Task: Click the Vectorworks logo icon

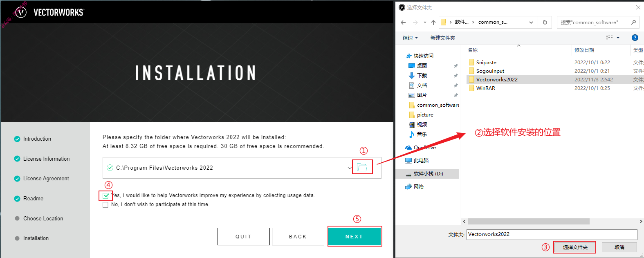Action: (21, 12)
